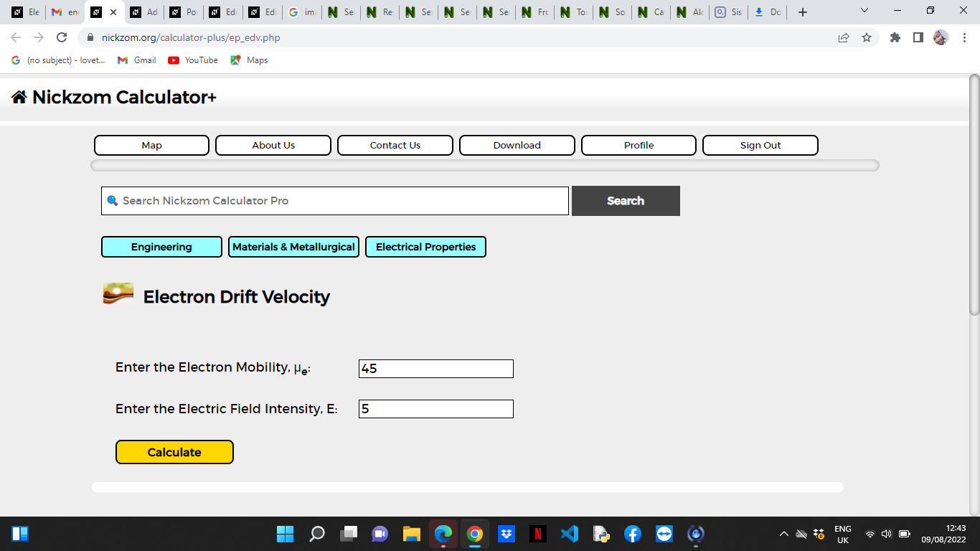Open the About Us page

point(273,145)
